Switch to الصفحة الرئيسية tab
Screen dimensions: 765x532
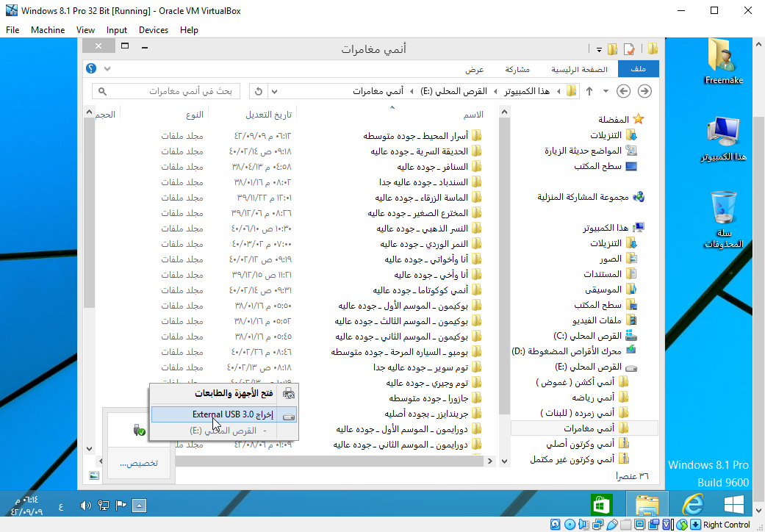[580, 69]
